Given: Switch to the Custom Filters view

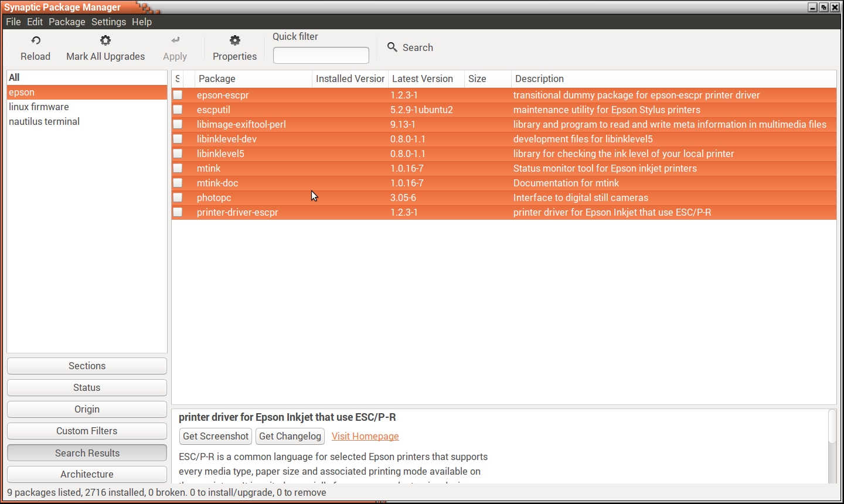Looking at the screenshot, I should coord(87,431).
